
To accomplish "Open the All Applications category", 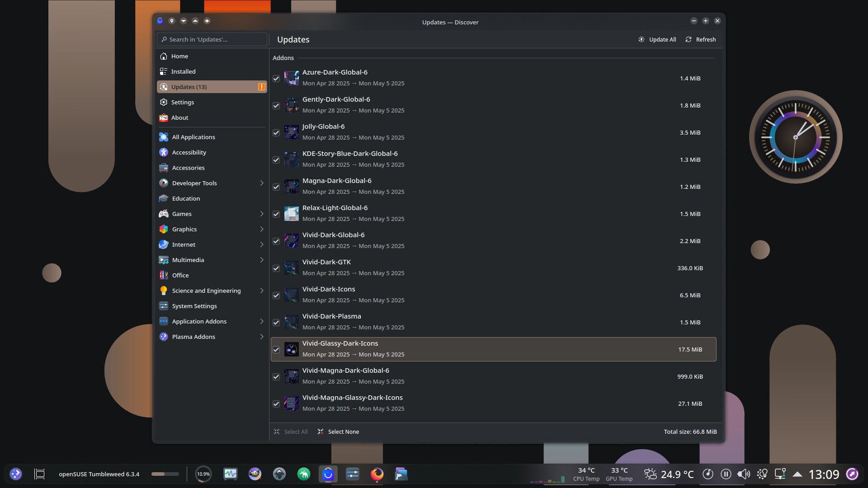I will [x=212, y=137].
